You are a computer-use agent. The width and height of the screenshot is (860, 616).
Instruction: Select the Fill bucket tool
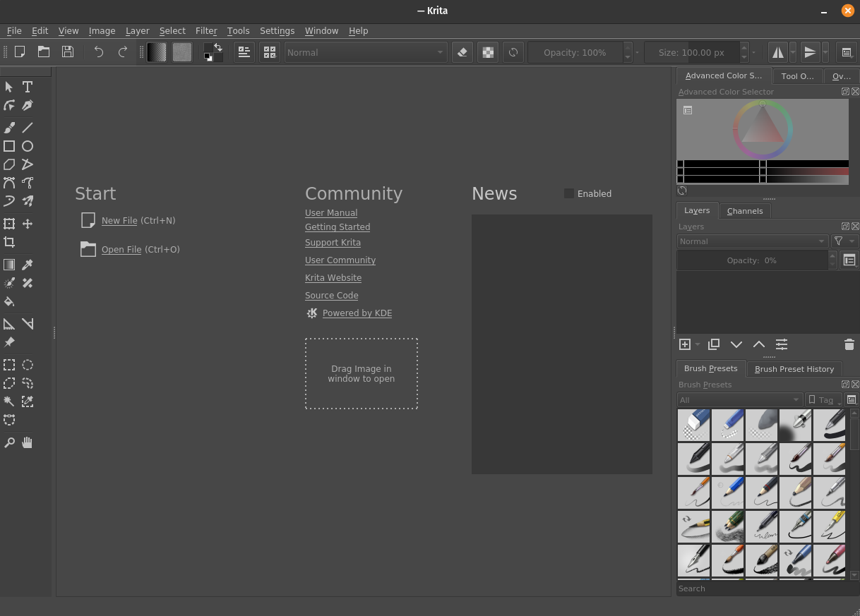(x=9, y=301)
